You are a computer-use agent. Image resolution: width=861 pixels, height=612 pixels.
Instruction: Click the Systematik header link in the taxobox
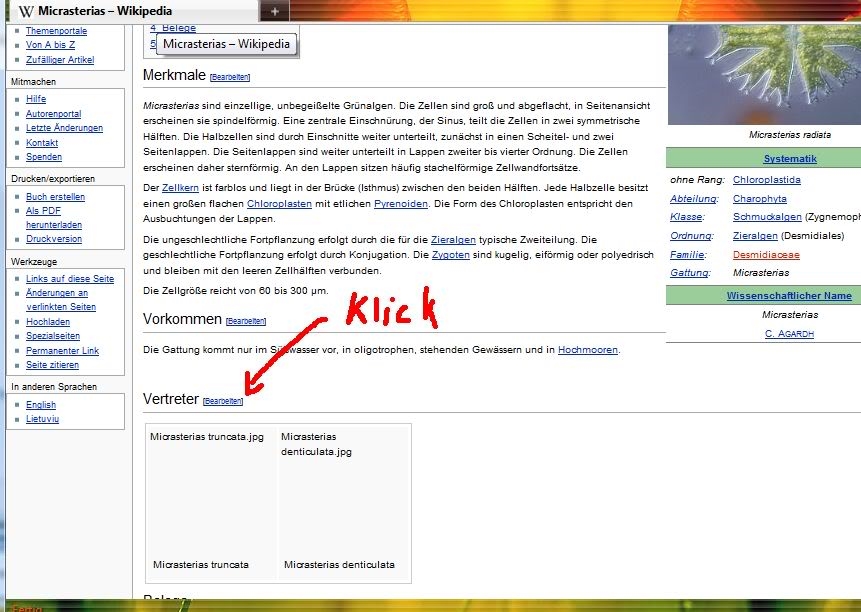pyautogui.click(x=789, y=159)
